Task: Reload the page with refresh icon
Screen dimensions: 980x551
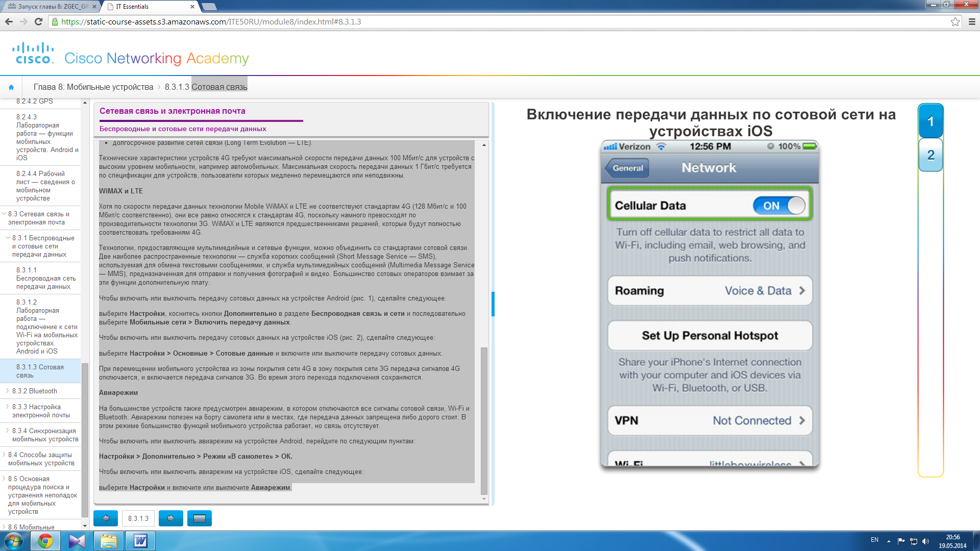Action: coord(38,21)
